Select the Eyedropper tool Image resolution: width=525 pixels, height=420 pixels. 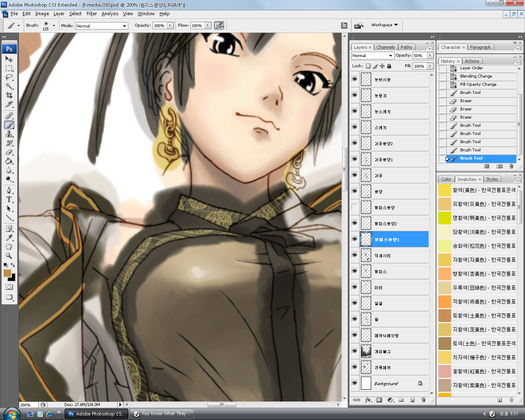pos(9,237)
